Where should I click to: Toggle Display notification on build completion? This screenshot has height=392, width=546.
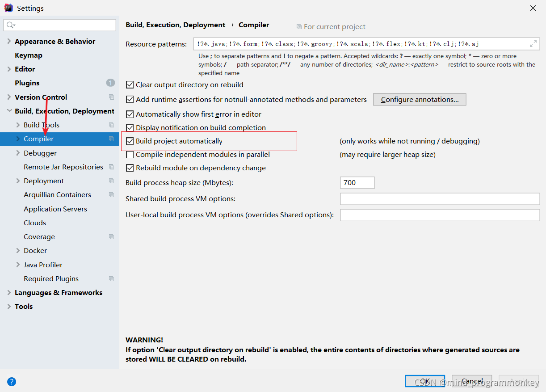[x=130, y=127]
